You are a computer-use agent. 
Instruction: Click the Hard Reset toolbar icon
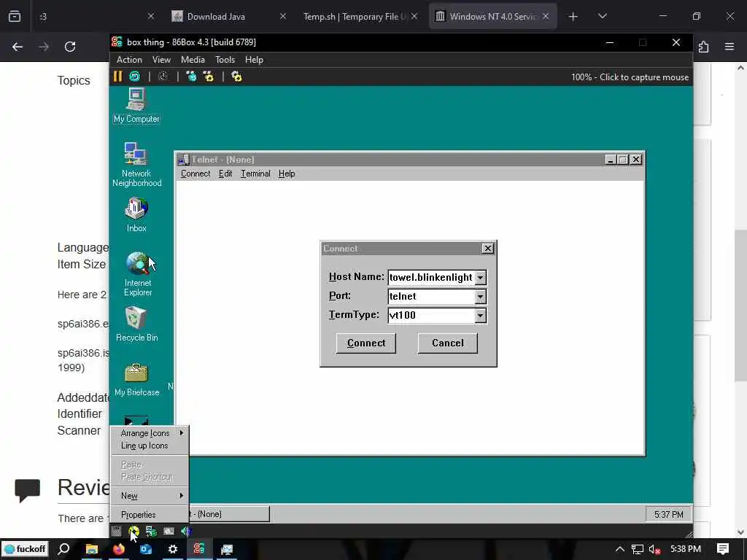pyautogui.click(x=135, y=76)
